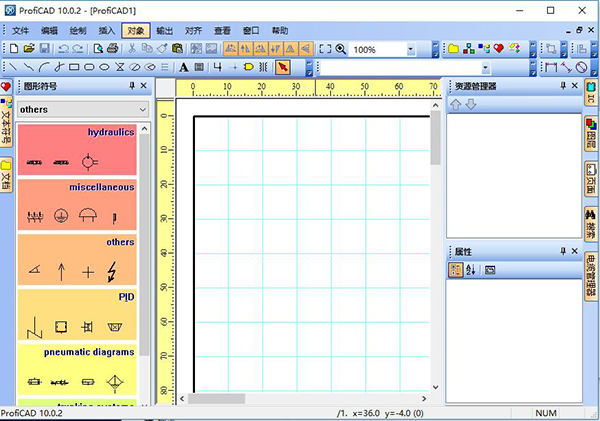Switch to the 文档 side tab

[6, 175]
